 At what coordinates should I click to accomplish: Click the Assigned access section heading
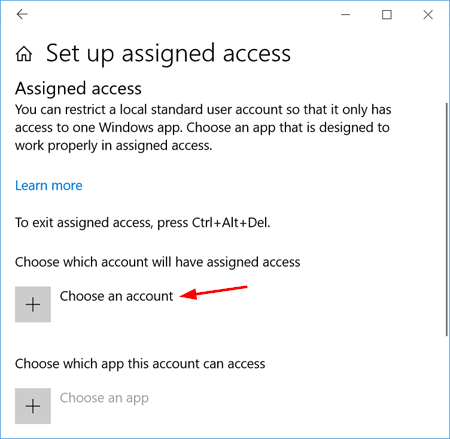(x=78, y=89)
